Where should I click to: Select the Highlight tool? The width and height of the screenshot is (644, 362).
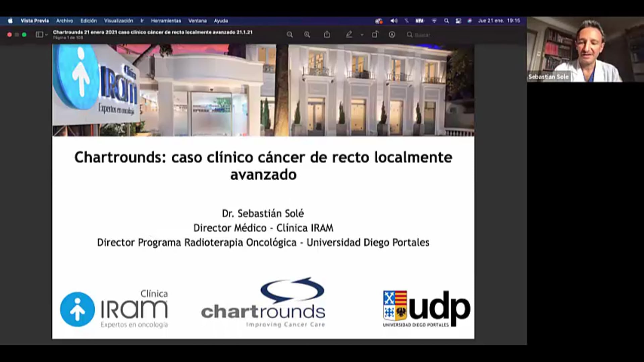point(350,35)
